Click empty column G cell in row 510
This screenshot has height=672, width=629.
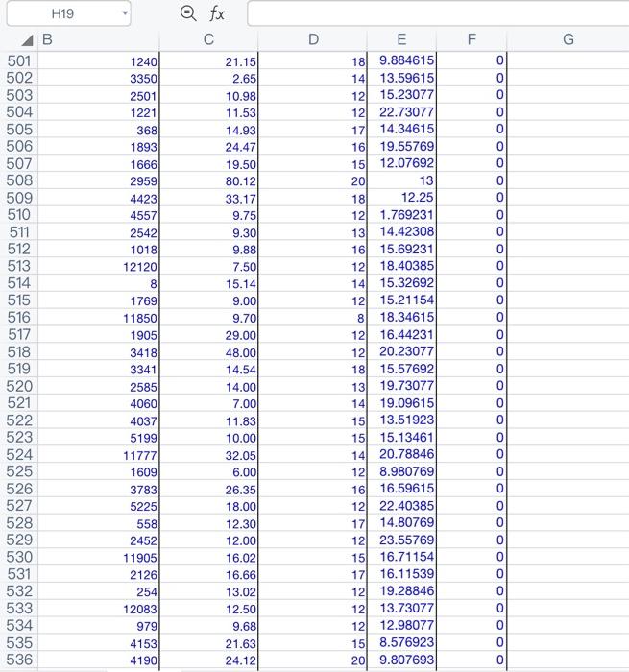tap(569, 215)
